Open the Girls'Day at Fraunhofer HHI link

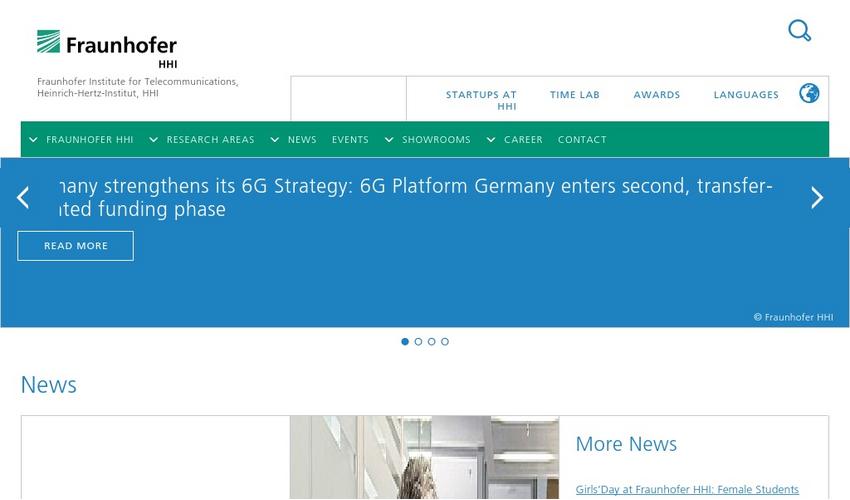(x=687, y=489)
